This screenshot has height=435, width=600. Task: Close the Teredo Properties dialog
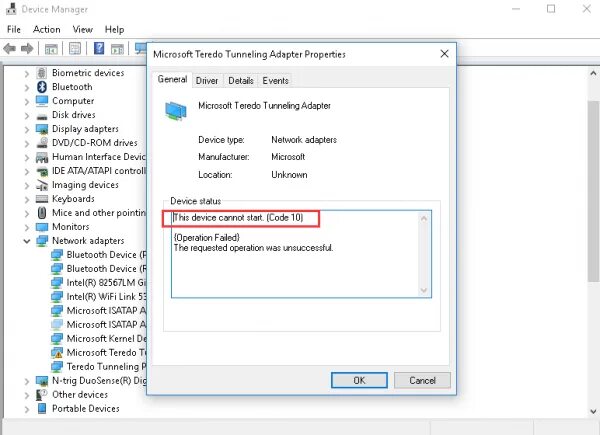444,54
